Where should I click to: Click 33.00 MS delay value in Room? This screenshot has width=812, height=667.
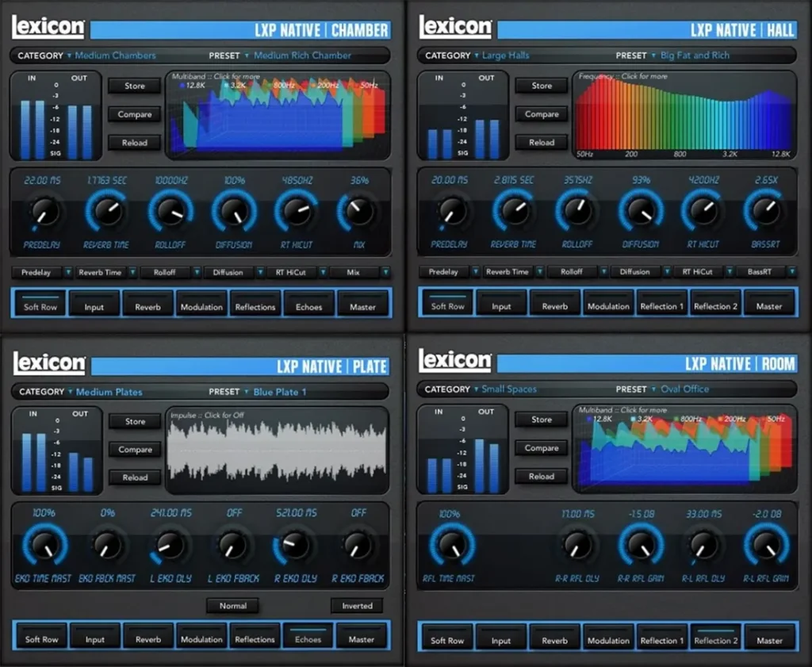(x=704, y=514)
